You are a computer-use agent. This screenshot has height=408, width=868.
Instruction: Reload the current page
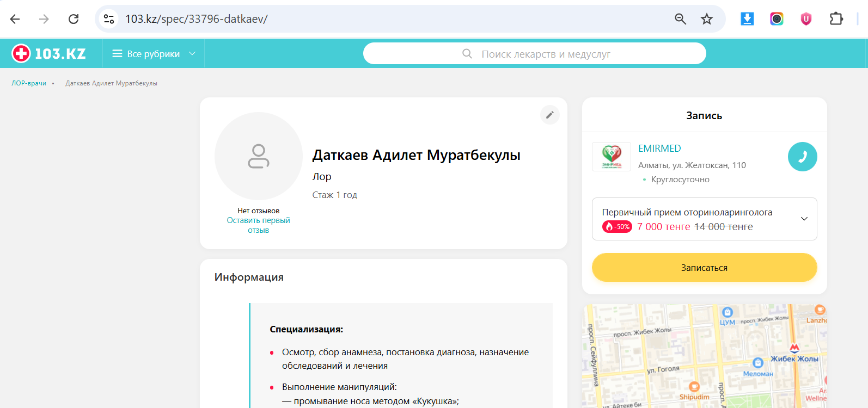tap(74, 19)
